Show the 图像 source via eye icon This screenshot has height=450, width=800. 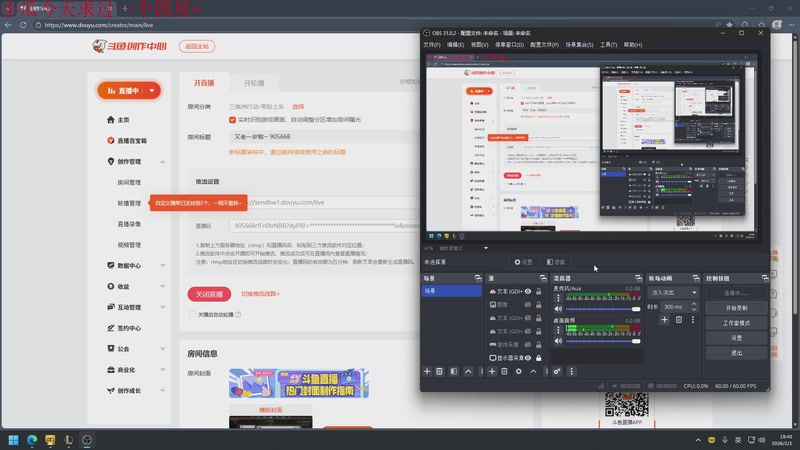point(528,305)
